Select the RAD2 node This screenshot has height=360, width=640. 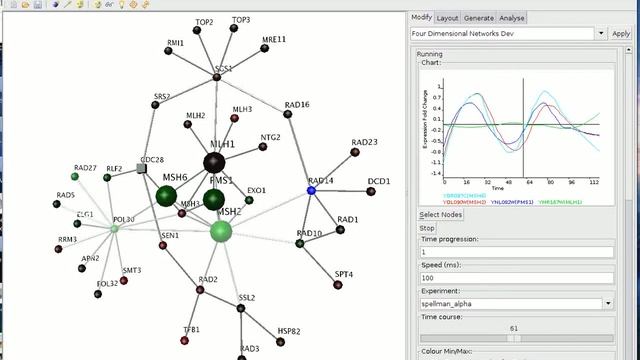pyautogui.click(x=200, y=290)
